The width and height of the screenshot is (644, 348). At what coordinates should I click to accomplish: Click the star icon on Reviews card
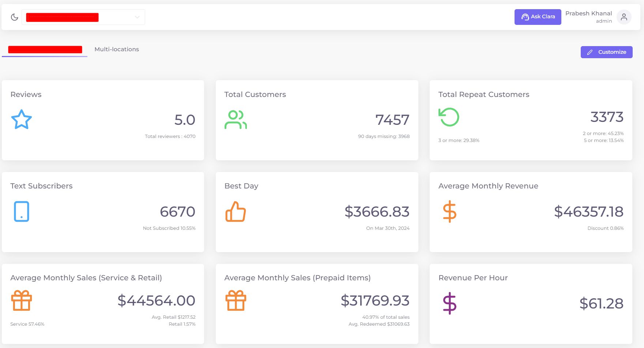pyautogui.click(x=22, y=119)
